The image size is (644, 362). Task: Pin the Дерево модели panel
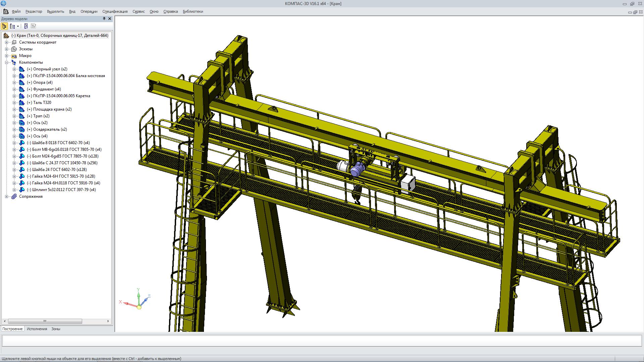(104, 19)
